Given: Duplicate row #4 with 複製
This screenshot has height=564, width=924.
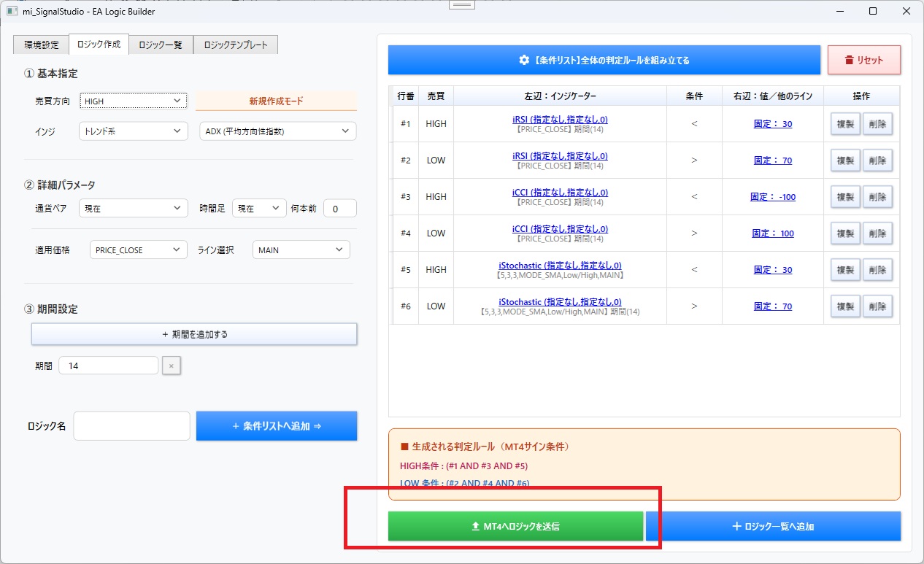Looking at the screenshot, I should (845, 233).
